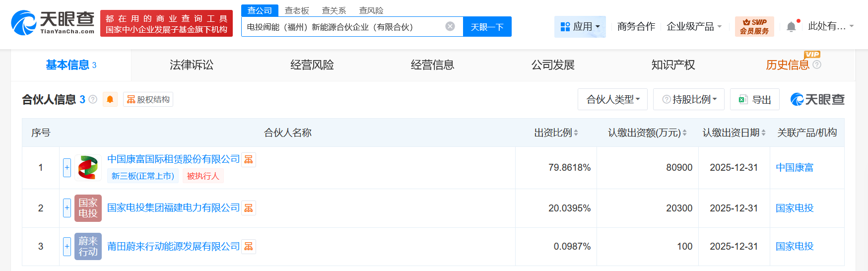Open equity structure icon for 中国康富国际租赁

pyautogui.click(x=249, y=159)
